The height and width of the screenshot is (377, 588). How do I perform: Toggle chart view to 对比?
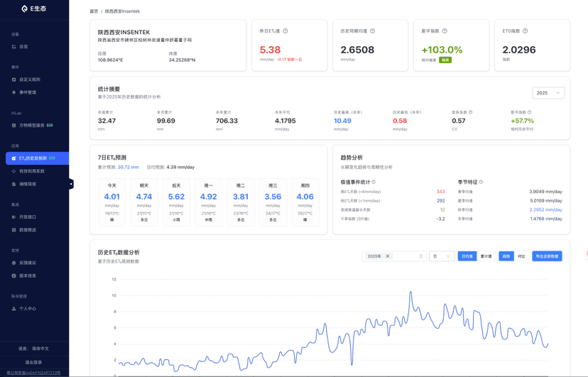point(521,256)
